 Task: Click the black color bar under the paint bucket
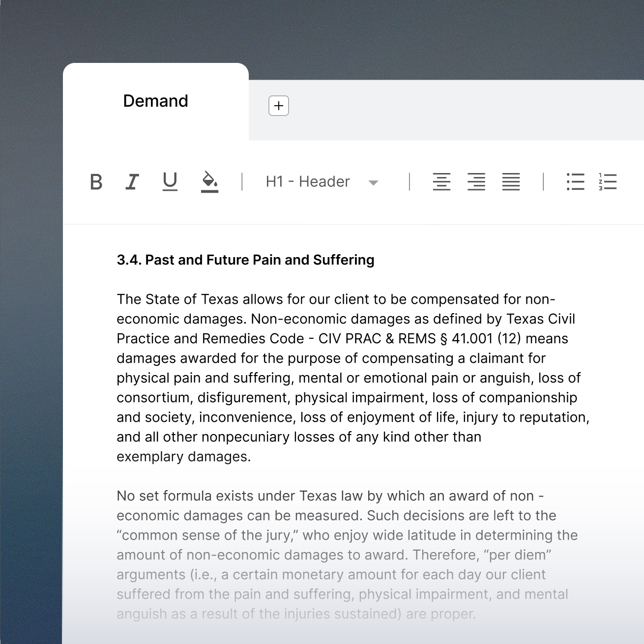209,191
